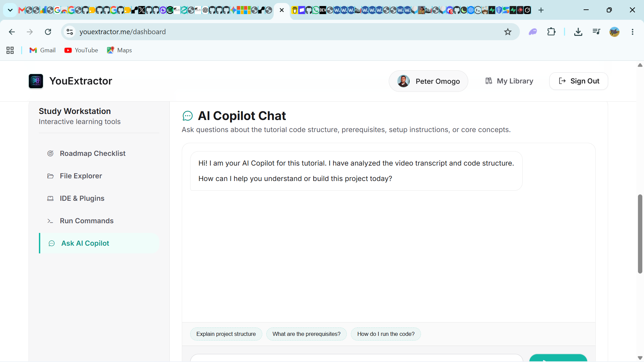This screenshot has width=644, height=362.
Task: Click the 'Explain project structure' suggestion chip
Action: pos(226,334)
